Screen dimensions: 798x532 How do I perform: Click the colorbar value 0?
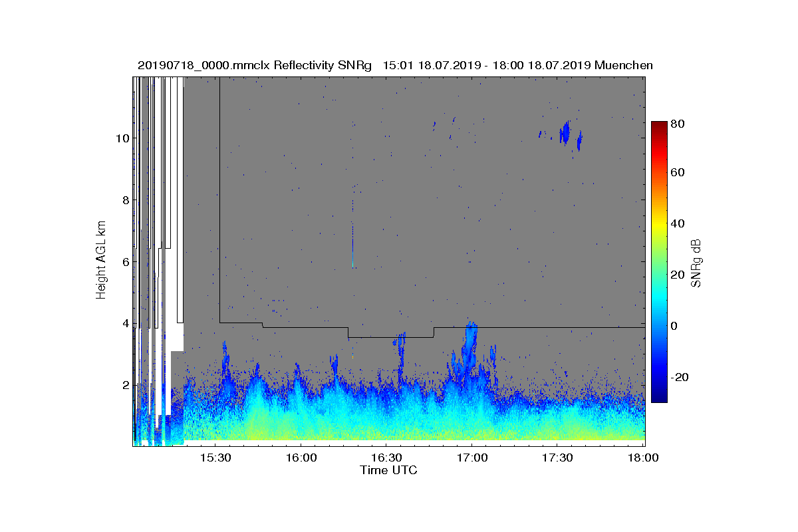[x=675, y=326]
